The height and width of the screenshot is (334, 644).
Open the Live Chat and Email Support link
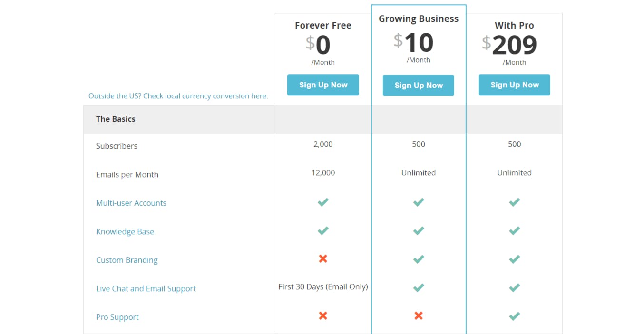tap(146, 288)
